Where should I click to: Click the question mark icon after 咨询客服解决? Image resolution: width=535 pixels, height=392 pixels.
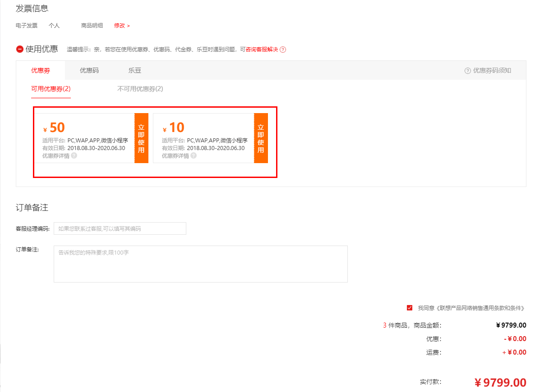click(283, 50)
